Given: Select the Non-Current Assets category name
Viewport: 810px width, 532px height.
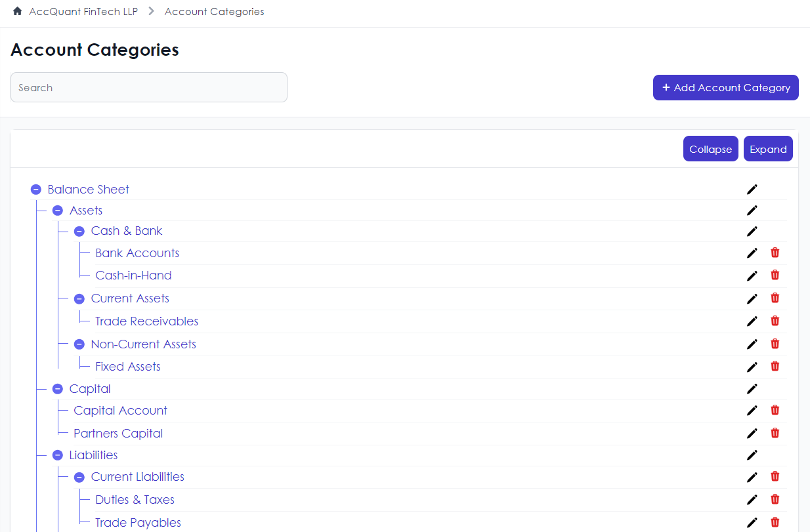Looking at the screenshot, I should point(143,344).
